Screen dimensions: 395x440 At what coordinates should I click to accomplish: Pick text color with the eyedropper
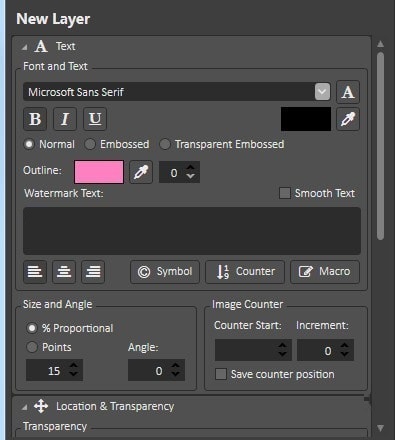[x=348, y=119]
